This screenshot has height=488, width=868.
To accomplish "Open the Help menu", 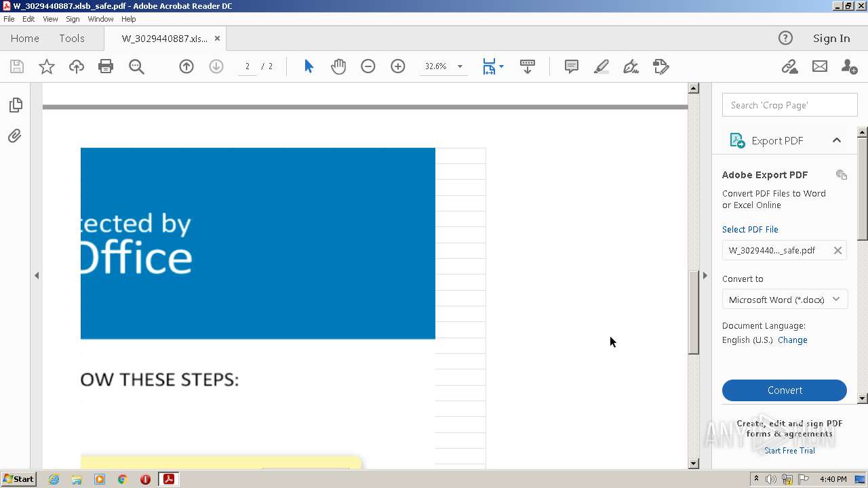I will 129,19.
